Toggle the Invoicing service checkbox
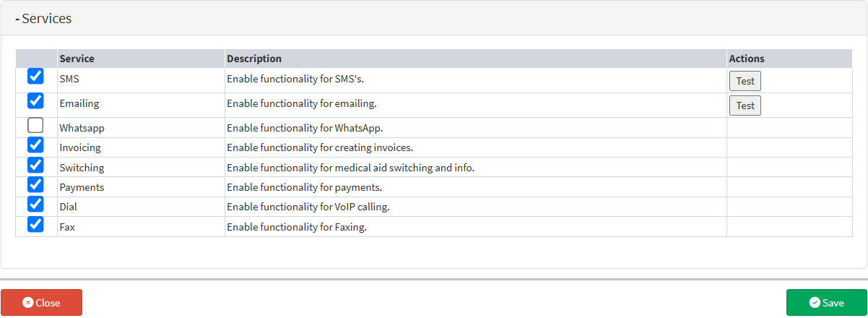The image size is (868, 318). (x=35, y=145)
